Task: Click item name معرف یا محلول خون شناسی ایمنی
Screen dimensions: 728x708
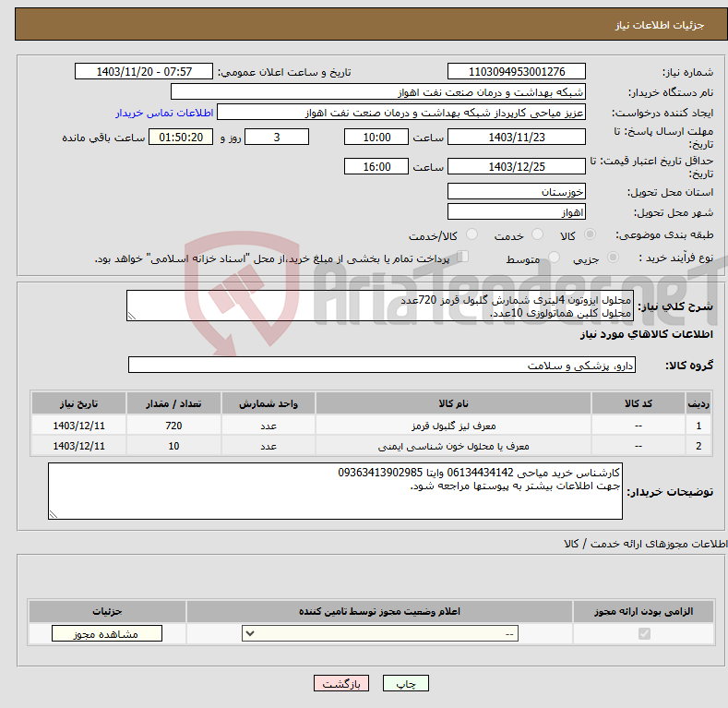Action: tap(453, 446)
